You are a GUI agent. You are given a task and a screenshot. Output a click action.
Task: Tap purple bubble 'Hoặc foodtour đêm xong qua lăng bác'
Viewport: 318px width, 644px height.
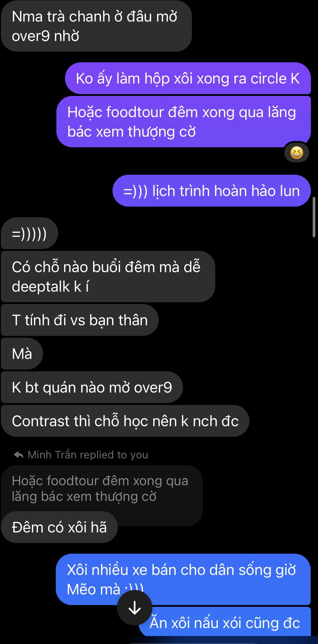(184, 122)
